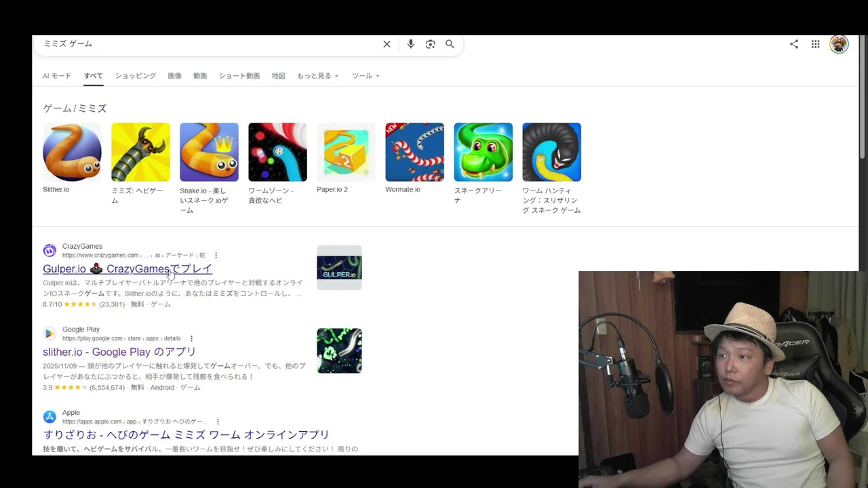Open the ワーム ハンティング game icon

click(x=551, y=152)
